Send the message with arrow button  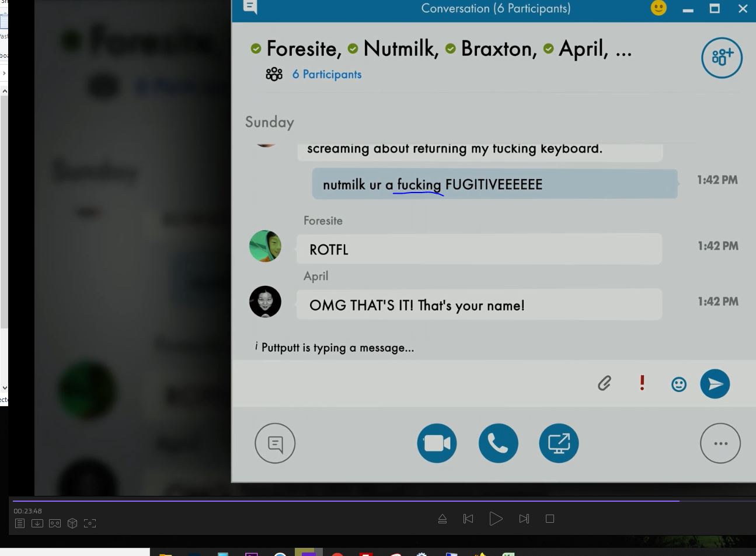(x=715, y=384)
